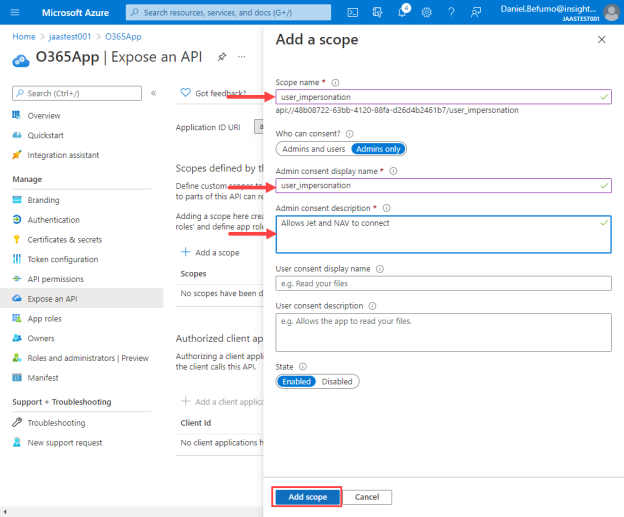Cancel adding the scope
This screenshot has height=517, width=624.
click(x=367, y=497)
